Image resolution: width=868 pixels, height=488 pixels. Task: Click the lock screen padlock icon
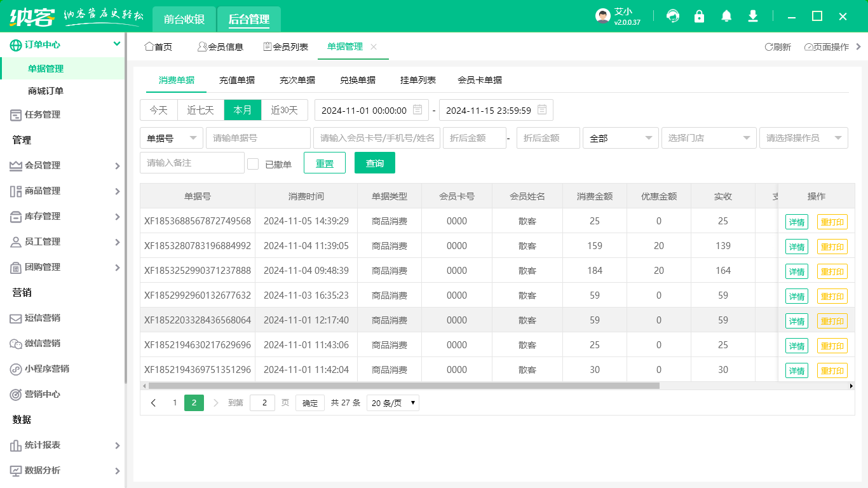[699, 16]
